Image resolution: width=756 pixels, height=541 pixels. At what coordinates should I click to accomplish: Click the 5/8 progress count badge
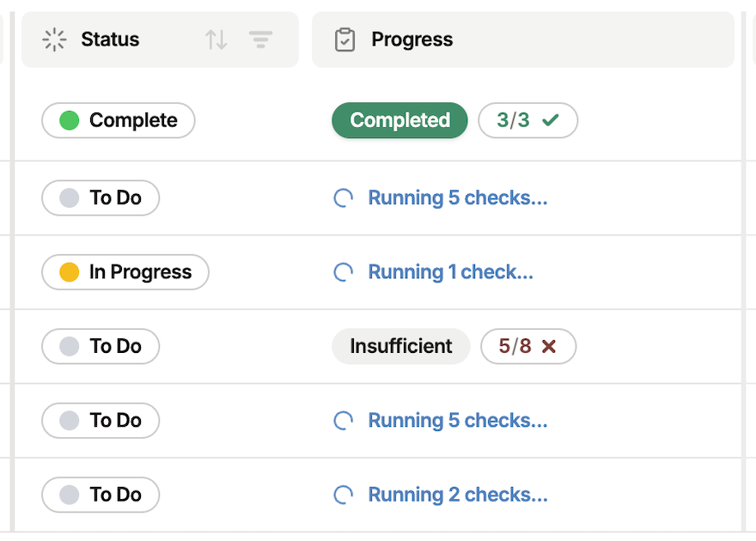coord(528,346)
